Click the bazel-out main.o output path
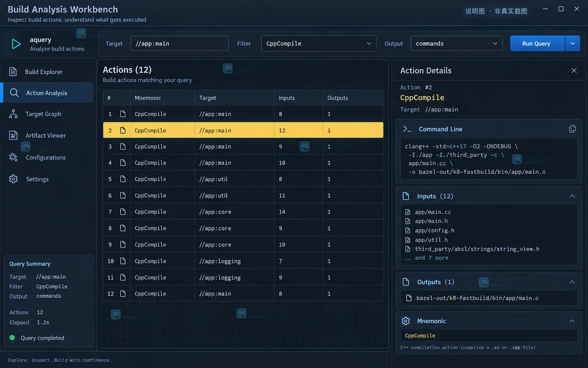The width and height of the screenshot is (588, 368). 477,298
